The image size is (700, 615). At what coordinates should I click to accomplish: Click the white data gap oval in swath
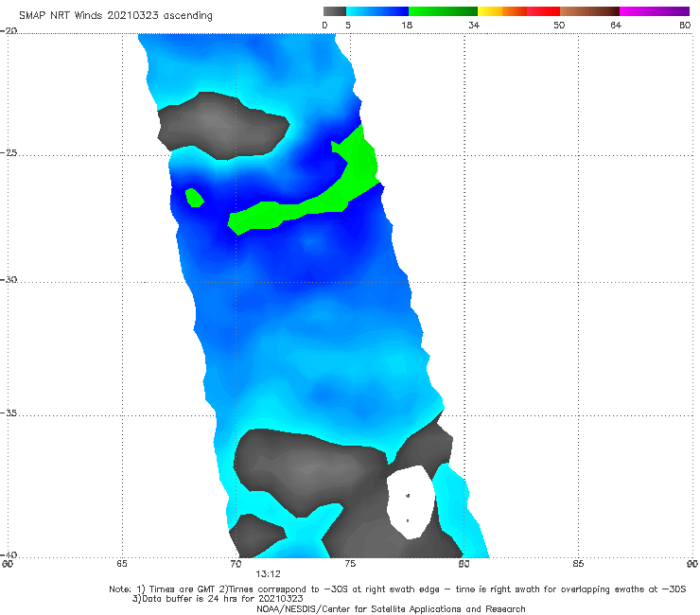(411, 502)
